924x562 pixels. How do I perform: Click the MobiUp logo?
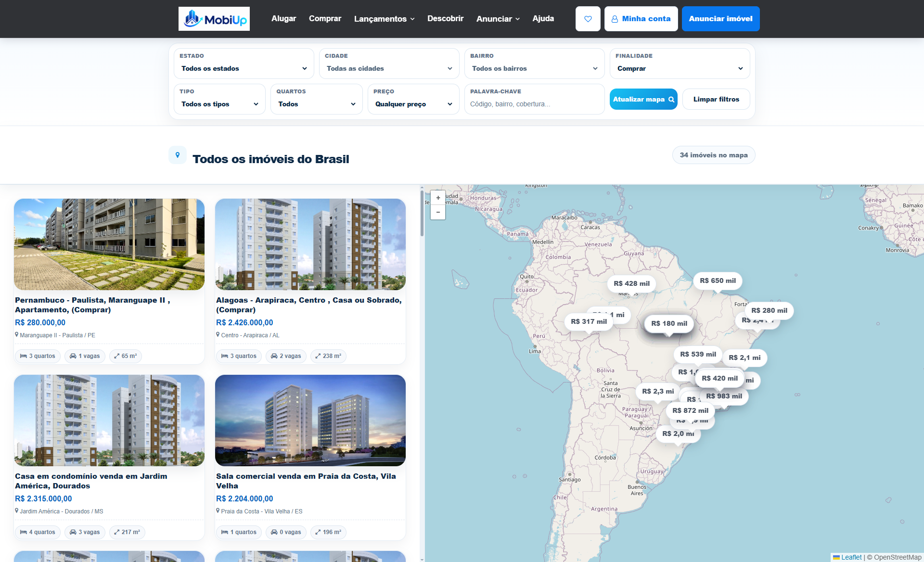tap(214, 19)
